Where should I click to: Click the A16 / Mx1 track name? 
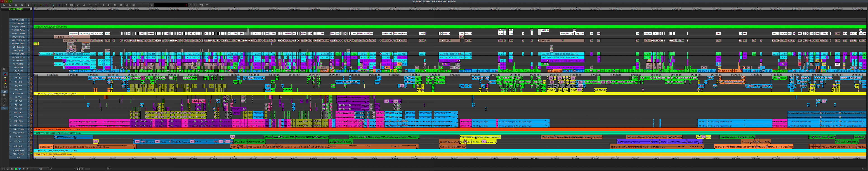coord(18,137)
